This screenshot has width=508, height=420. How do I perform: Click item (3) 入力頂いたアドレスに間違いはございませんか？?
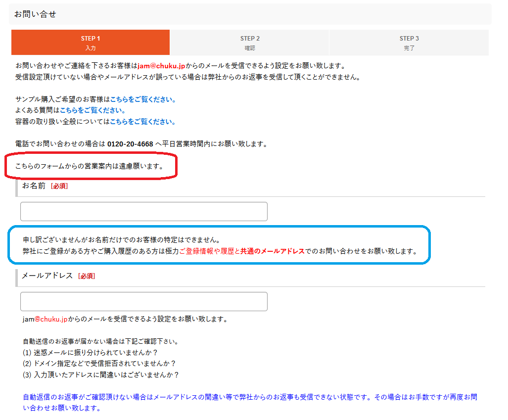click(101, 375)
